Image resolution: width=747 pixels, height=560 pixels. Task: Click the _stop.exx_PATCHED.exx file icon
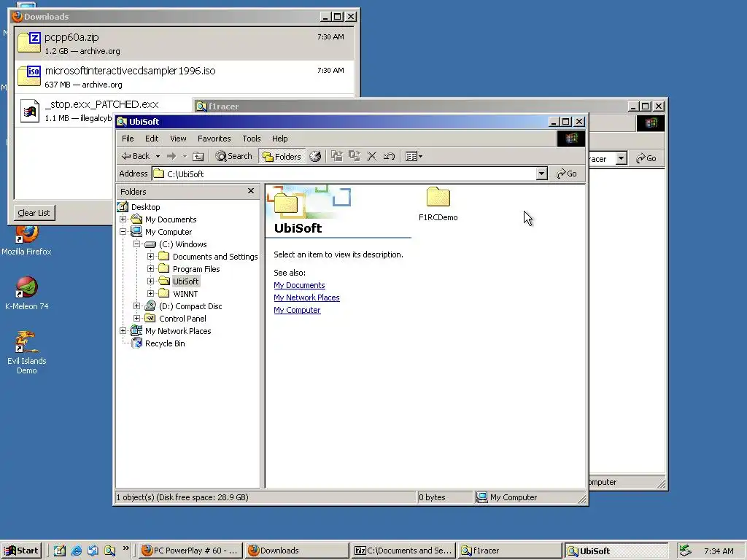29,111
